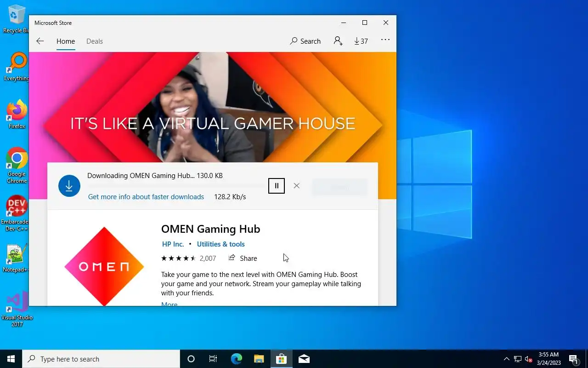Image resolution: width=588 pixels, height=368 pixels.
Task: Click the blue download circle icon
Action: 69,186
